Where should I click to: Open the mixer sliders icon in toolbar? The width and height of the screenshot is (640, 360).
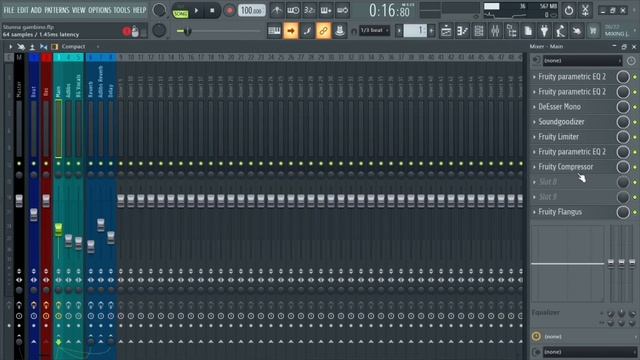pyautogui.click(x=495, y=31)
